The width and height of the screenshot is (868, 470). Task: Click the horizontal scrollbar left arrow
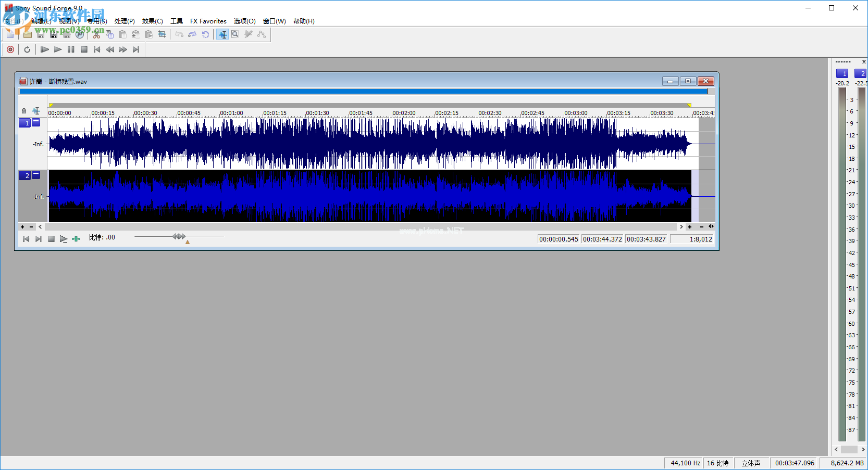click(40, 227)
